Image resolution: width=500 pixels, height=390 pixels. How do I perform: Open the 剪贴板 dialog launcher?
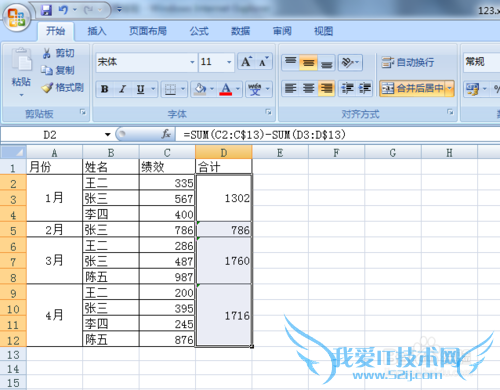83,112
